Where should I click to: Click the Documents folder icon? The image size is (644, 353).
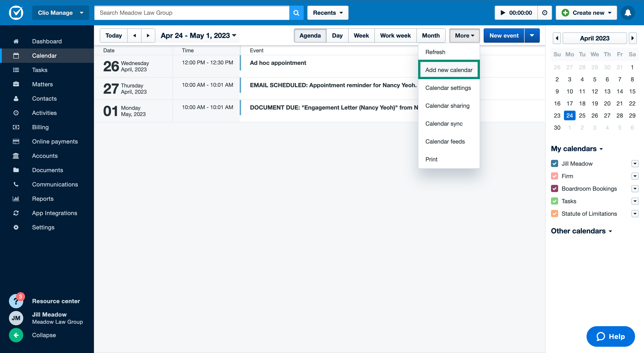[x=16, y=170]
